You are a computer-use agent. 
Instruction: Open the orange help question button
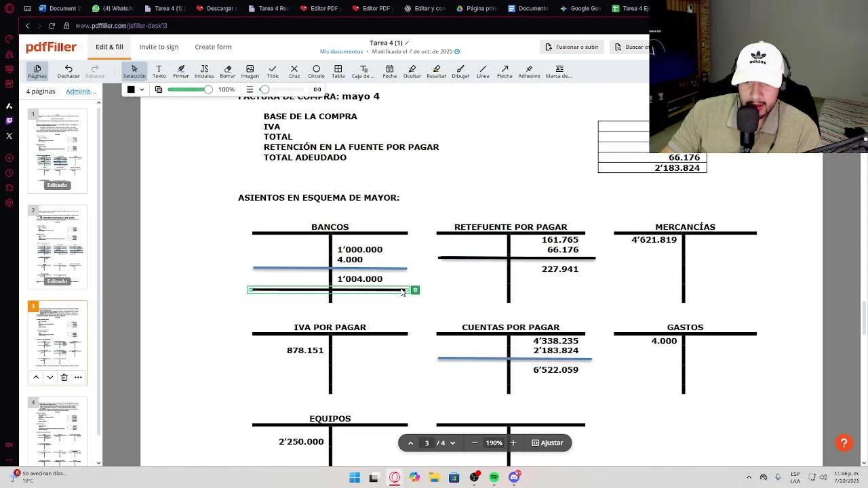tap(844, 443)
